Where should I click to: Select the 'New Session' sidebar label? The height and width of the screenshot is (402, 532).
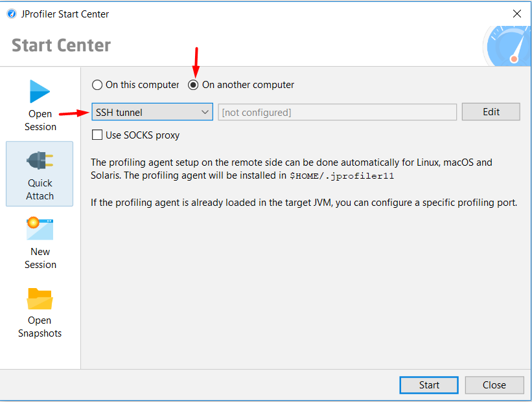(40, 258)
